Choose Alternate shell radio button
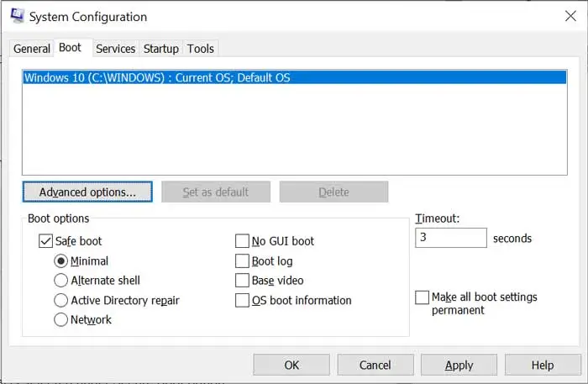The image size is (588, 384). (x=61, y=281)
